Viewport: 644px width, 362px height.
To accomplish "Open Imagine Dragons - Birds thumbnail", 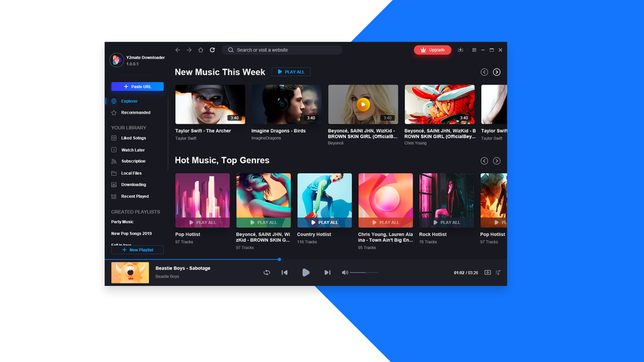I will click(287, 104).
